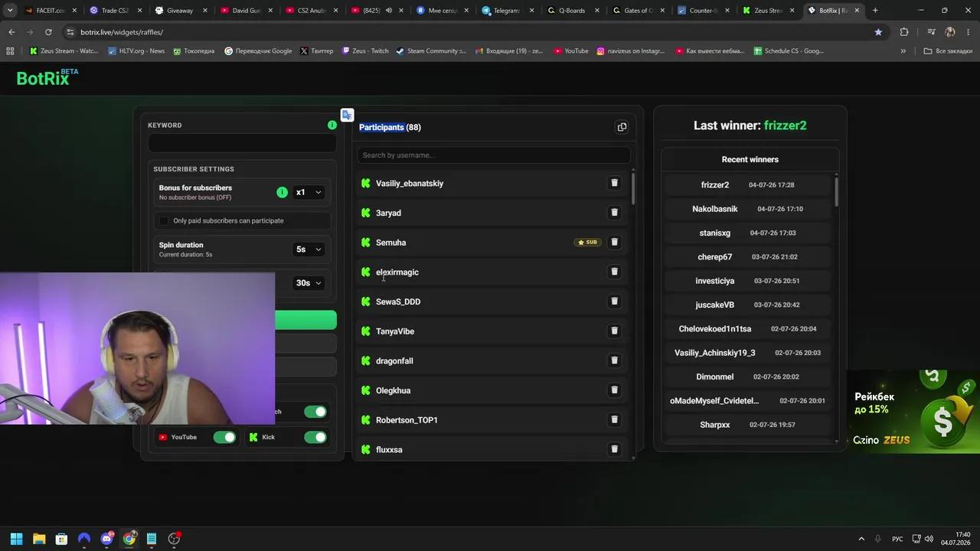
Task: Copy the participants list with the copy icon
Action: (x=622, y=127)
